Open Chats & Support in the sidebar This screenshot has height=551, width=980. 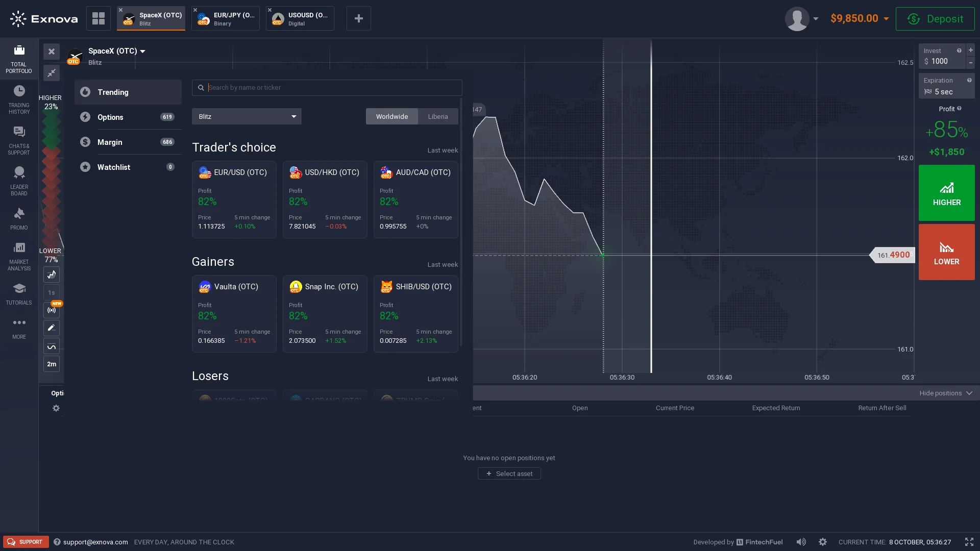19,140
